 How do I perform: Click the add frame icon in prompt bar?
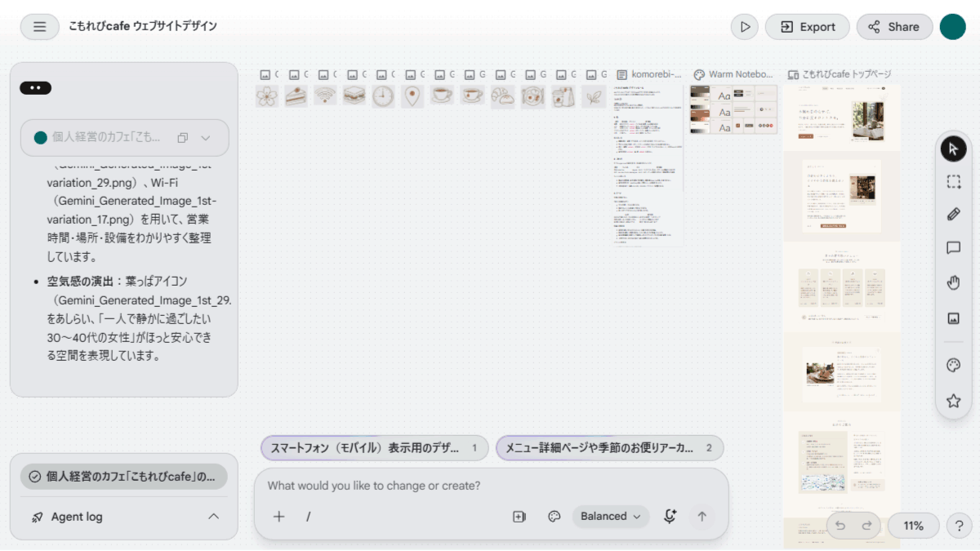point(519,516)
